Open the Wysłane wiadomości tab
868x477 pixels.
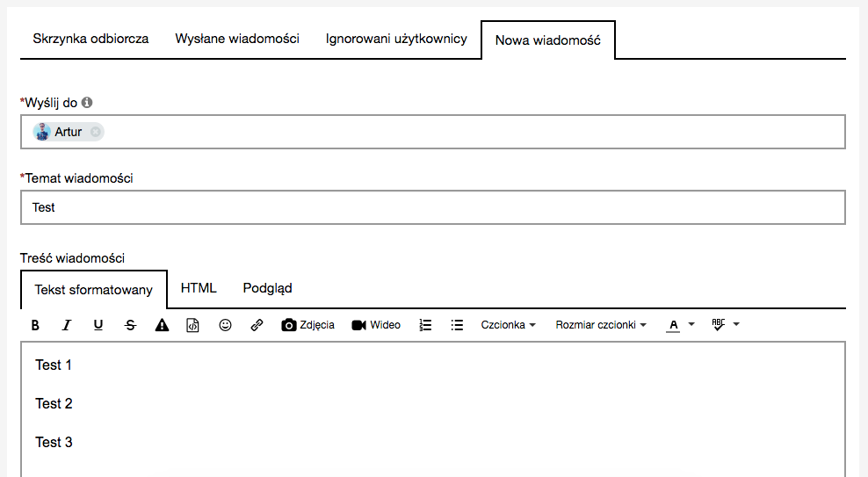click(237, 39)
